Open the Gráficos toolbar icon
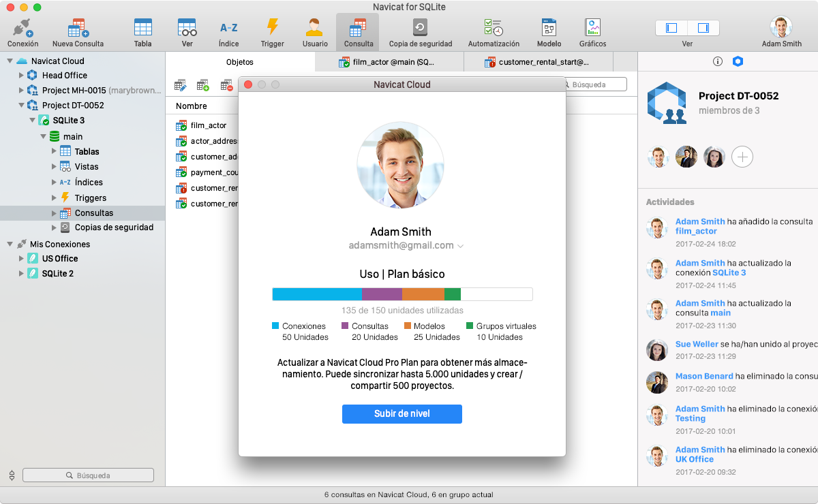 (593, 27)
